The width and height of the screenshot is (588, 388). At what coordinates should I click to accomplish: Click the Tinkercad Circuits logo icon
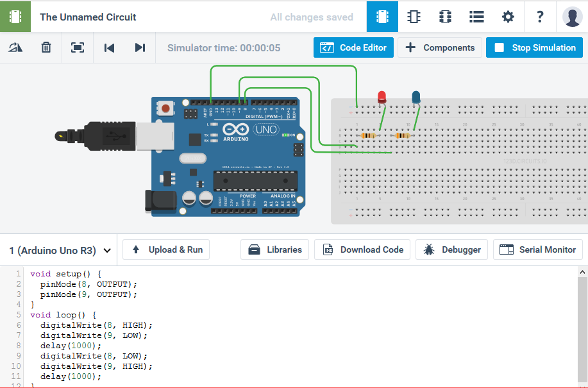click(15, 17)
